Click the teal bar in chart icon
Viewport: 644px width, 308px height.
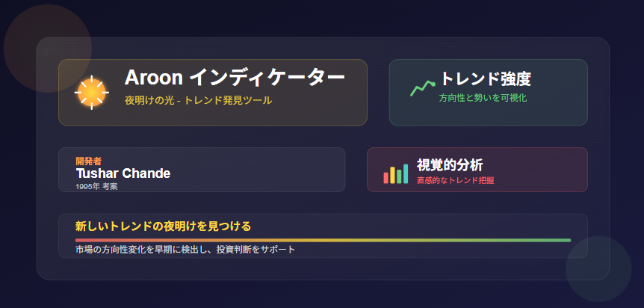(406, 173)
